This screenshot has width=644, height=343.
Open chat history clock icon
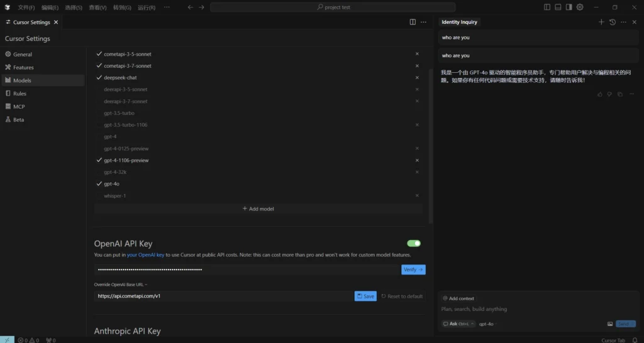pos(613,22)
